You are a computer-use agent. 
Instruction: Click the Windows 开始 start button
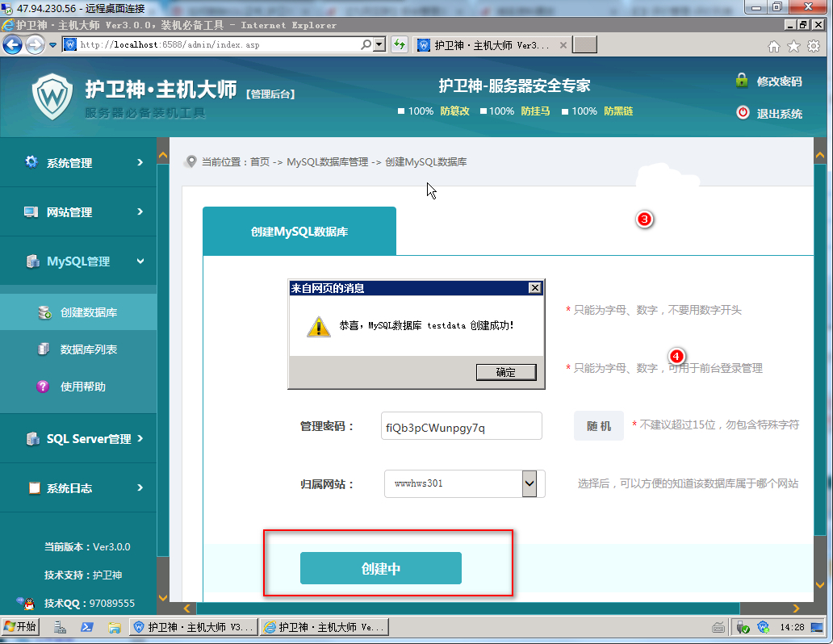click(21, 627)
